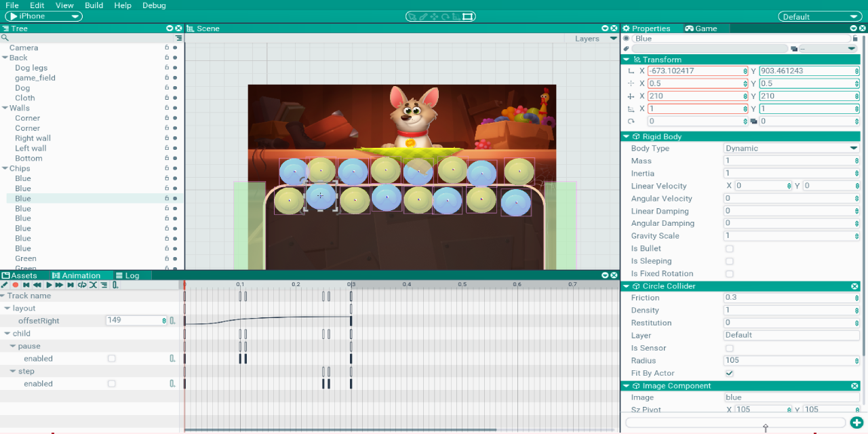The width and height of the screenshot is (868, 434).
Task: Click the iPhone device play button
Action: click(x=13, y=16)
